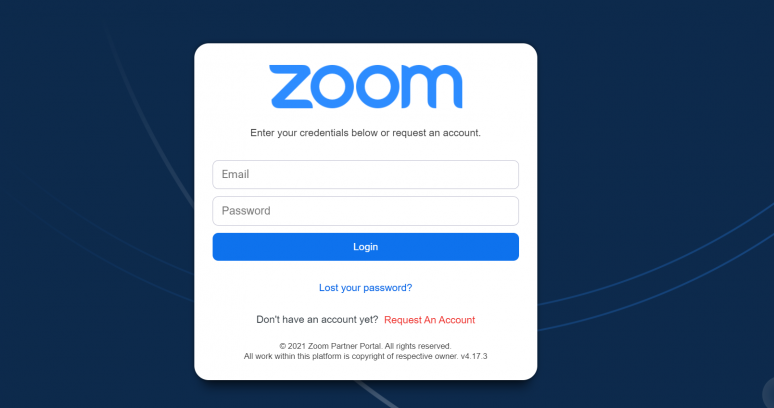Viewport: 774px width, 408px height.
Task: Click the 2021 Zoom Partner Portal copyright line
Action: click(x=365, y=346)
